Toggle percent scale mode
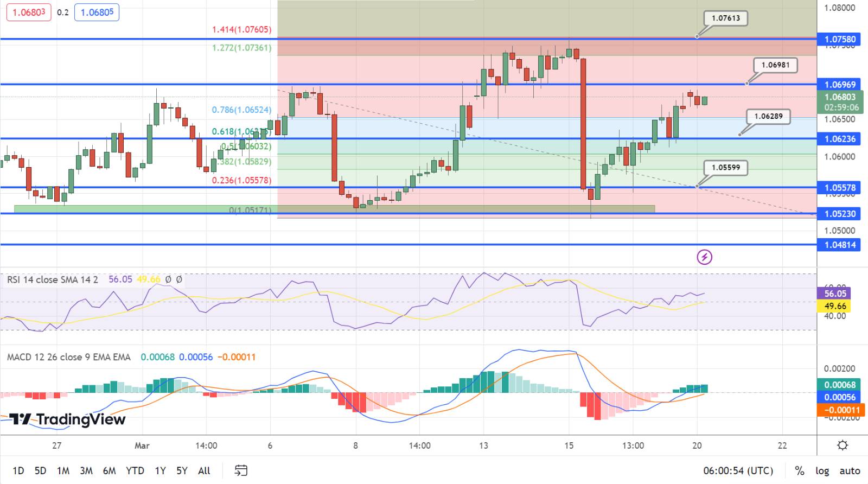The width and height of the screenshot is (868, 484). coord(799,470)
